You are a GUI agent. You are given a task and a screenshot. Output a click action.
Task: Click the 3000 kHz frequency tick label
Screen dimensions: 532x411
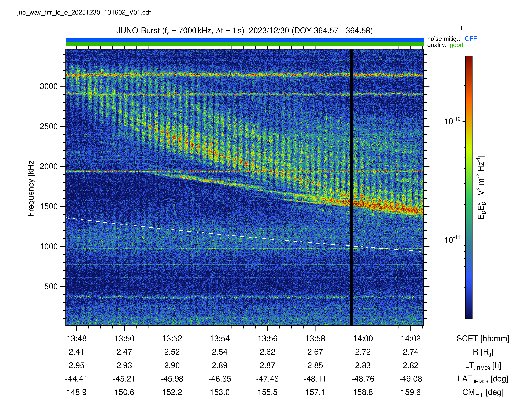pyautogui.click(x=49, y=86)
